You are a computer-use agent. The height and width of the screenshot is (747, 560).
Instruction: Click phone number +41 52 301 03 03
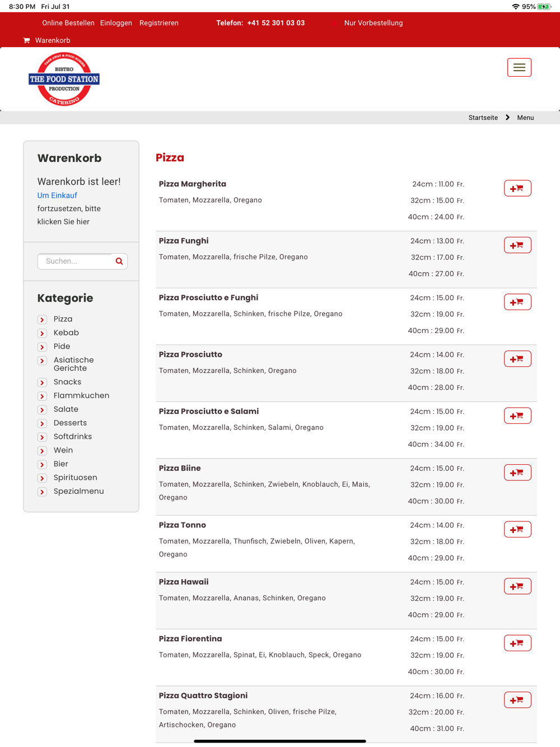[x=276, y=23]
